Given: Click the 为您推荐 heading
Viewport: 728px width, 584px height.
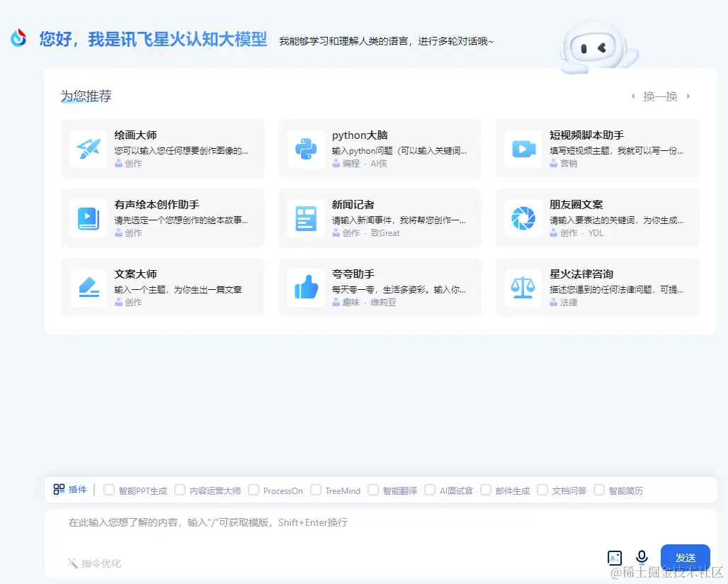Looking at the screenshot, I should [x=86, y=96].
